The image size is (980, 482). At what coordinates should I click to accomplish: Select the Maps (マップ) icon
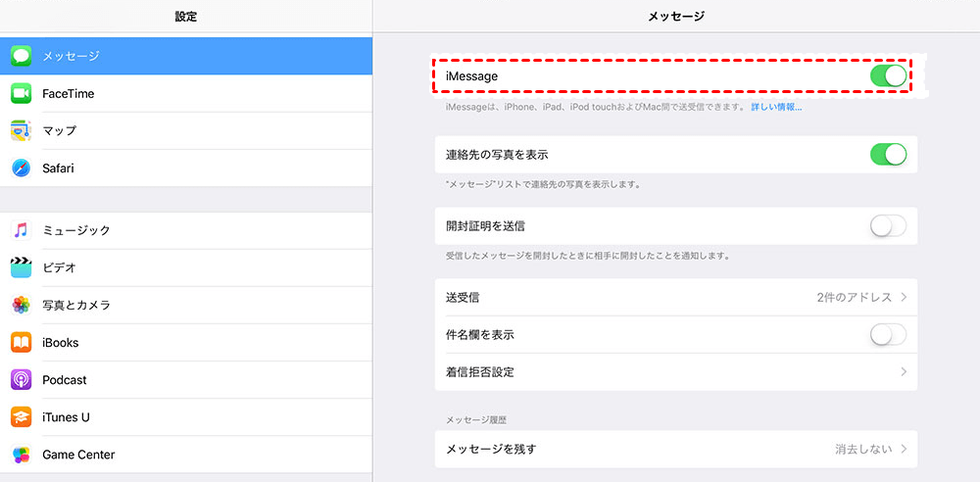(x=22, y=130)
